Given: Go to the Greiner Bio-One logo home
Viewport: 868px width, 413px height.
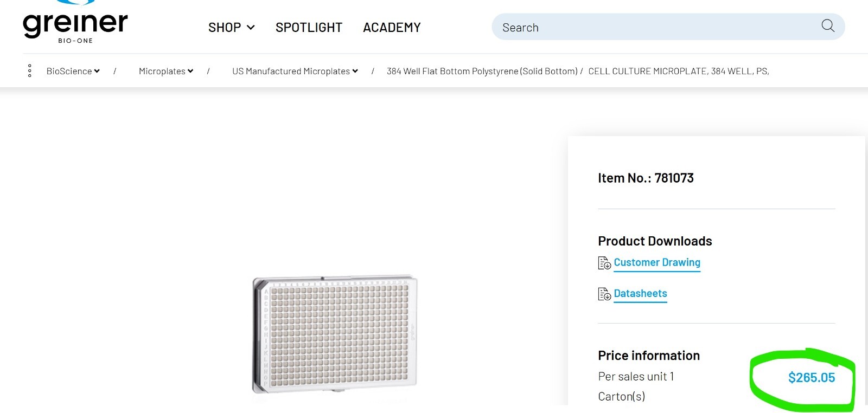Looking at the screenshot, I should tap(75, 23).
